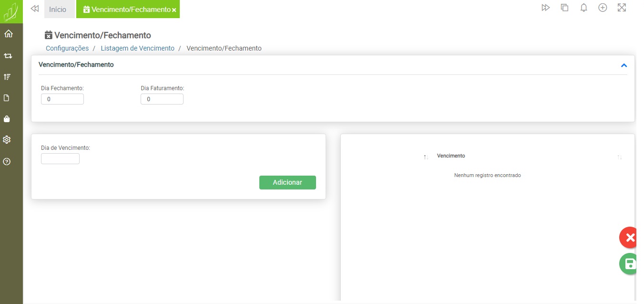Close the Vencimento/Fechamento tab

(174, 10)
